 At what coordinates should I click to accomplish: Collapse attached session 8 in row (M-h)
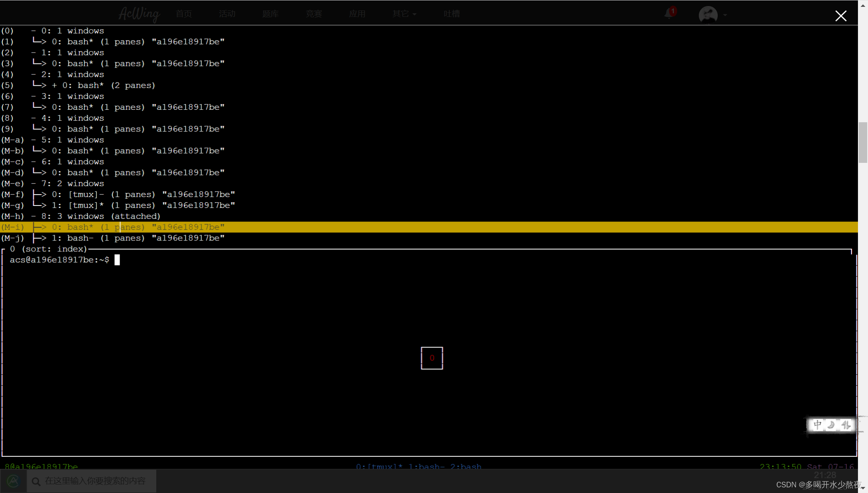[34, 216]
